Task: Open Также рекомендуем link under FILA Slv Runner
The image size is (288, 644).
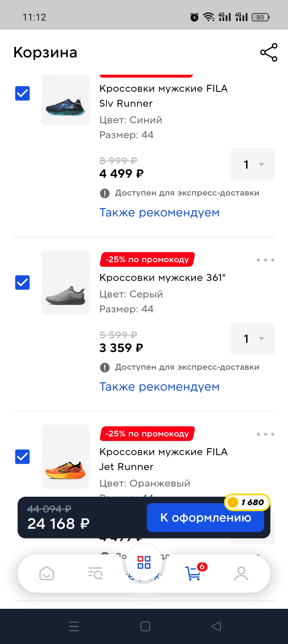Action: click(x=159, y=213)
